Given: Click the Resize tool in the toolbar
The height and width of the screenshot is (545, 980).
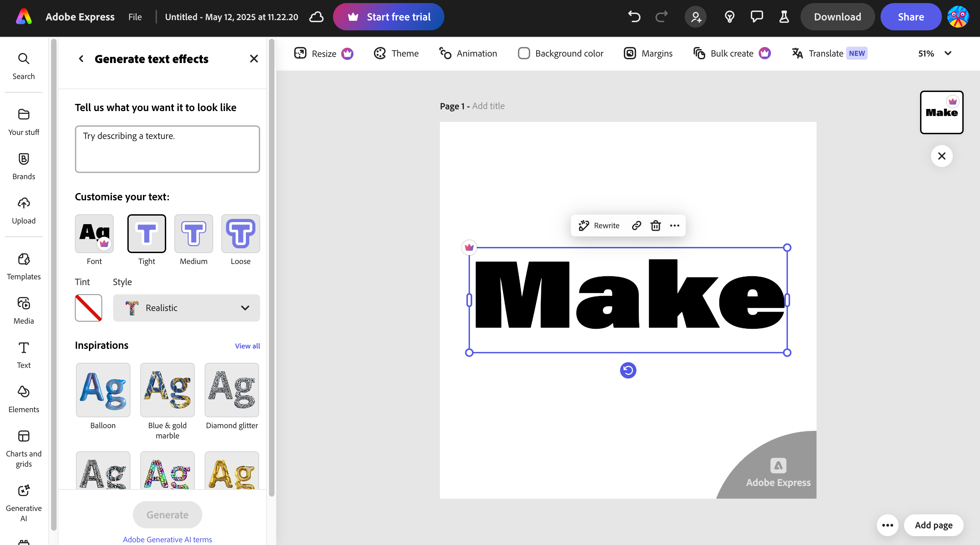Looking at the screenshot, I should pos(323,53).
